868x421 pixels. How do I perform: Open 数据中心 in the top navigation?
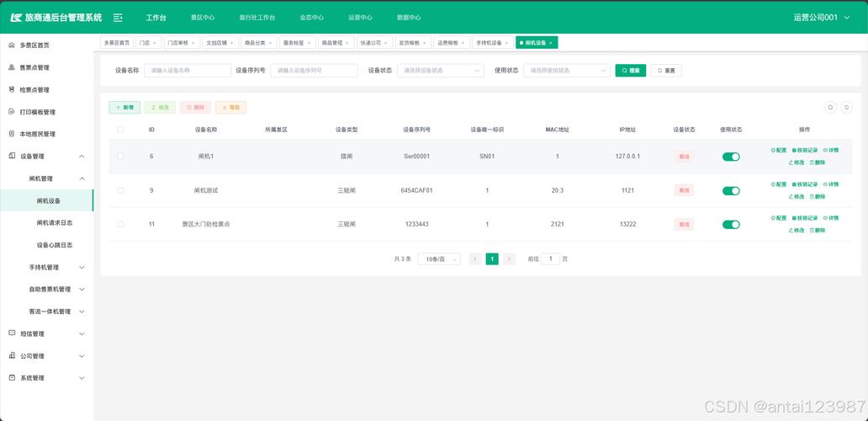(409, 18)
